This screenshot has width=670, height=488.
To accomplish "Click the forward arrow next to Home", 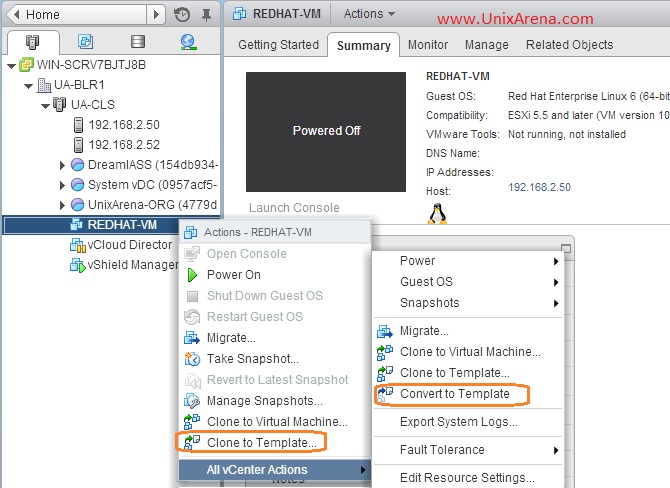I will tap(156, 15).
